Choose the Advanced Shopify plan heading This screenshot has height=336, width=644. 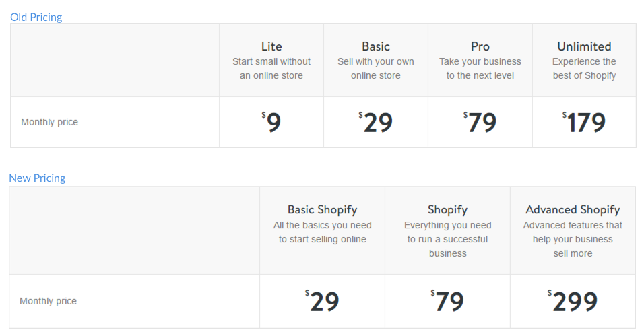tap(573, 209)
